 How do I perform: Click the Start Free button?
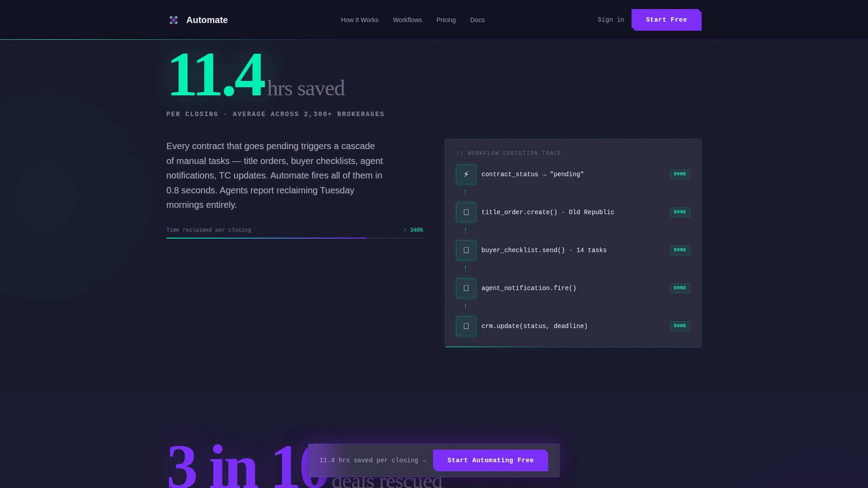(x=666, y=20)
